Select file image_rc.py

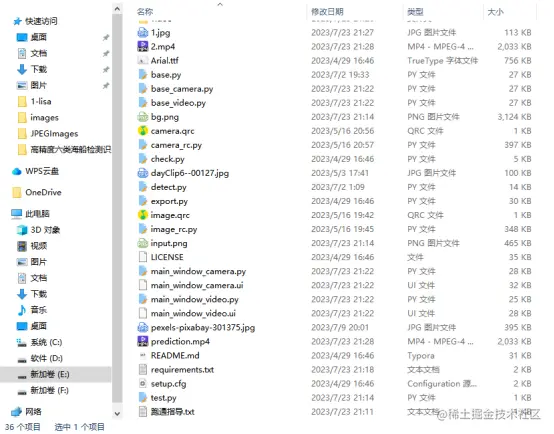tap(174, 229)
